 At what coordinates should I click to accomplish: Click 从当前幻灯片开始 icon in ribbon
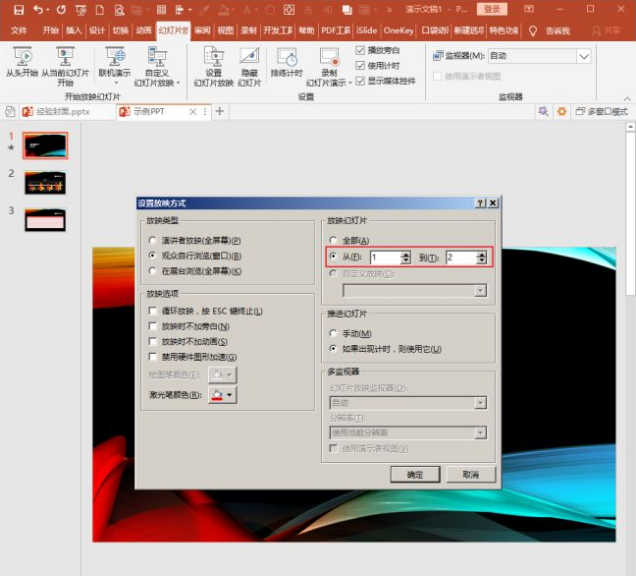pos(65,57)
